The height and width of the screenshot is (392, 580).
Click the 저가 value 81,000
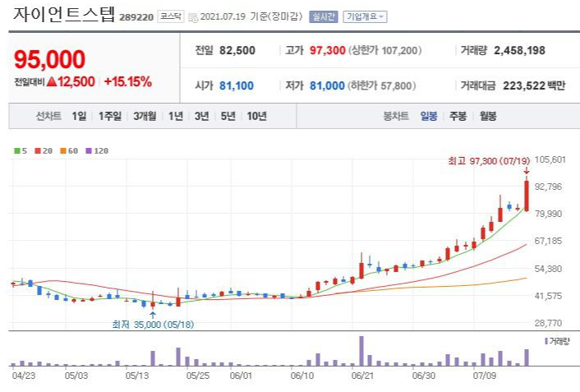pos(327,85)
